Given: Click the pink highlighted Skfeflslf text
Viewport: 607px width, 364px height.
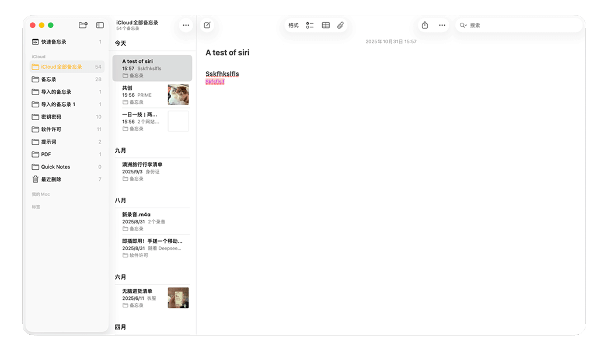Looking at the screenshot, I should (x=215, y=82).
